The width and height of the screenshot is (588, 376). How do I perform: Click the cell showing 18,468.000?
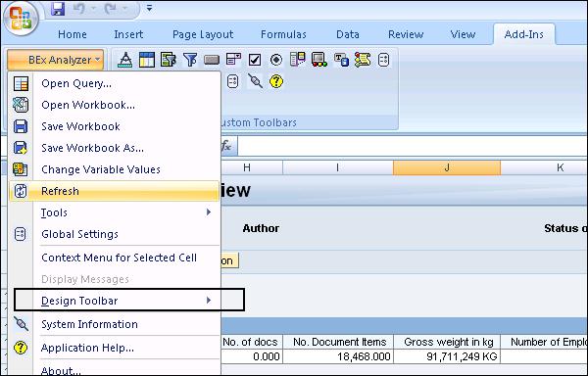click(x=337, y=356)
